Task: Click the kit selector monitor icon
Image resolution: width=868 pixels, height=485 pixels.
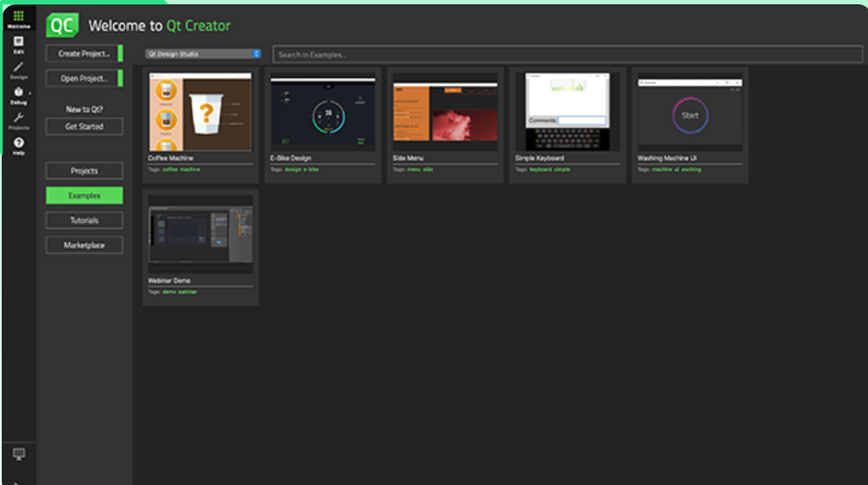Action: pyautogui.click(x=18, y=454)
